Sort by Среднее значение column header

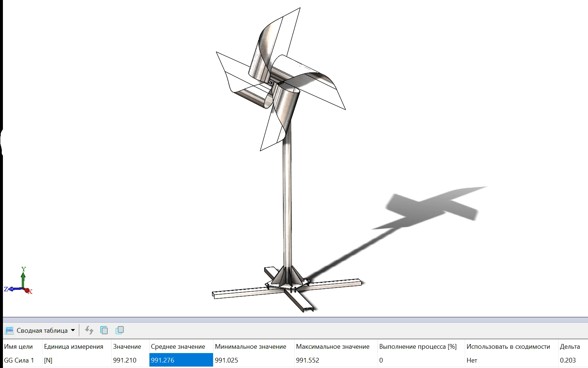178,347
